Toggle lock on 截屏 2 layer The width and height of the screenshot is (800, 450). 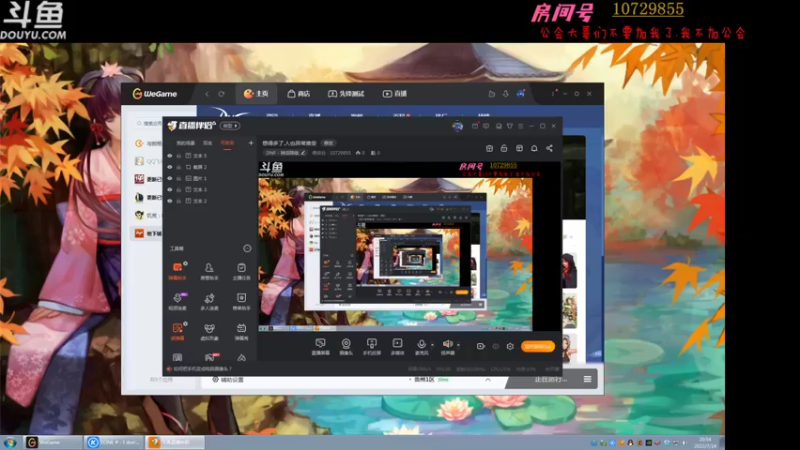[x=179, y=167]
